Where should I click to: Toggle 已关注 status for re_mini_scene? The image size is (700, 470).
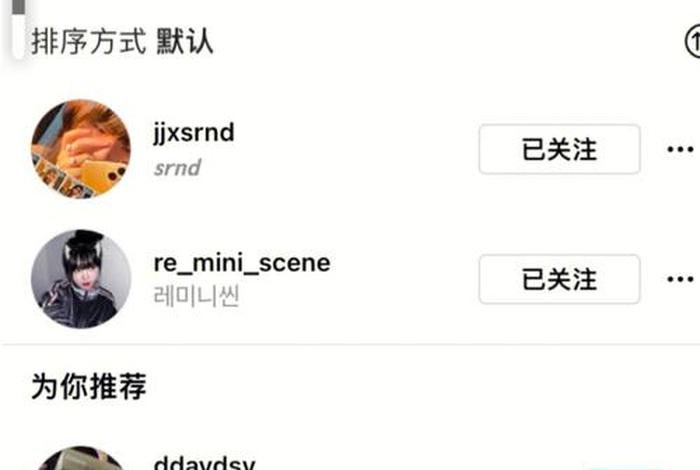coord(559,279)
